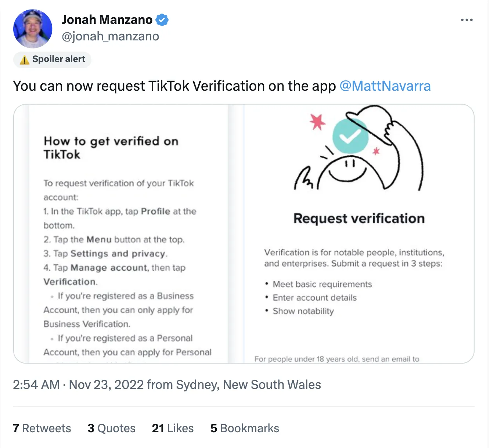This screenshot has height=448, width=490.
Task: Open the @jonah_manzano handle
Action: click(110, 36)
